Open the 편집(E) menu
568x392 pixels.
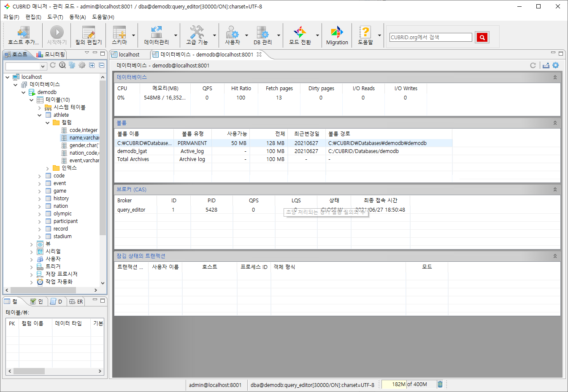pyautogui.click(x=33, y=17)
